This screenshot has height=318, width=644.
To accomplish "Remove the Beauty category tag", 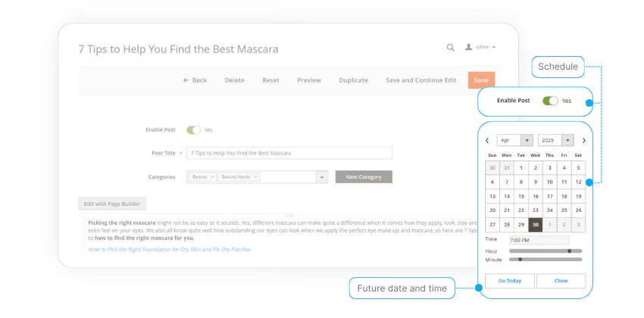I will [x=212, y=177].
